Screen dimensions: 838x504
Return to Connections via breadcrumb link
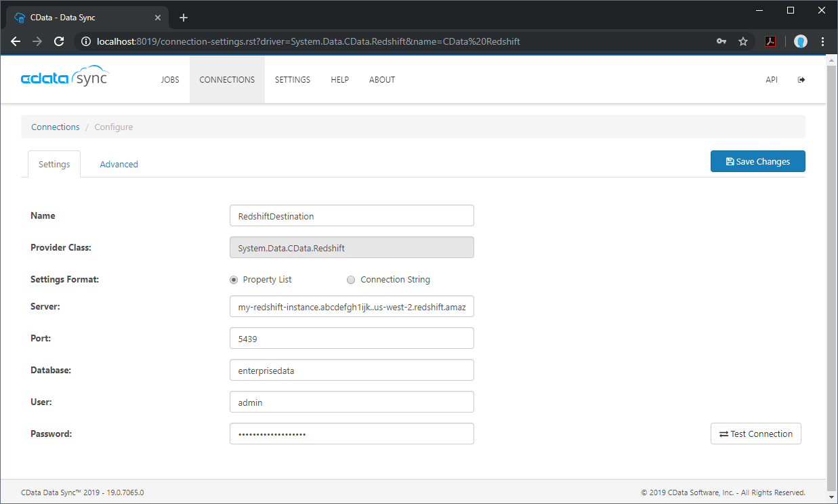(55, 127)
